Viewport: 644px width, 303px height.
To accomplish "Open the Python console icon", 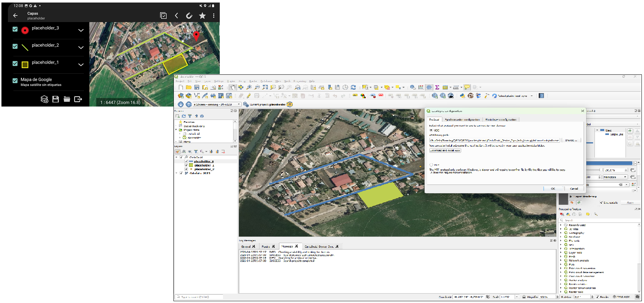I will [x=462, y=96].
